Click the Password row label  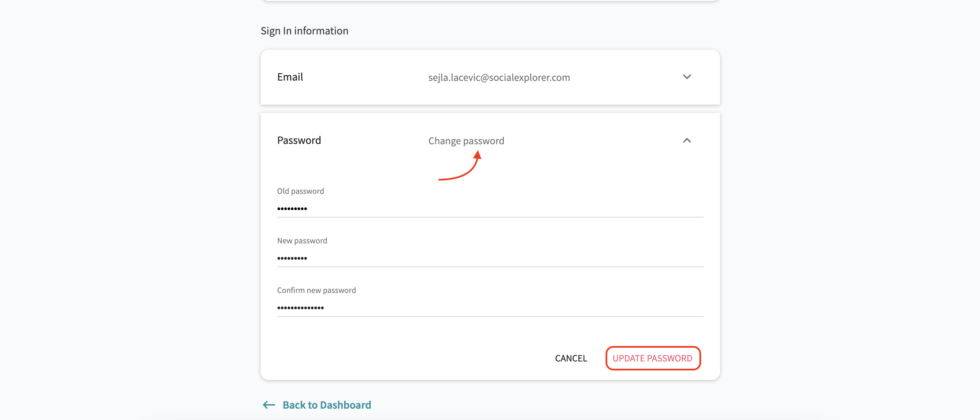(x=298, y=140)
